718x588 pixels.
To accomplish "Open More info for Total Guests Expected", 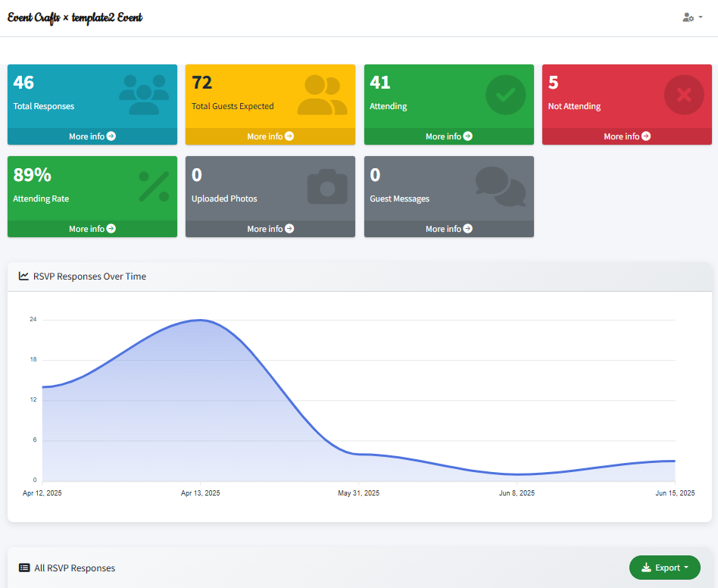I will pyautogui.click(x=270, y=136).
